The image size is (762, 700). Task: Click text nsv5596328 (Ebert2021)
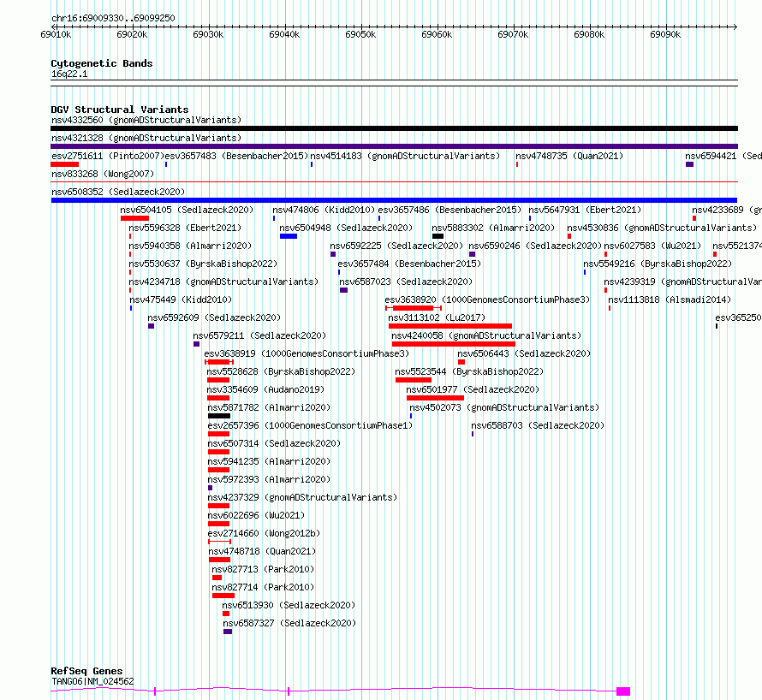point(185,228)
